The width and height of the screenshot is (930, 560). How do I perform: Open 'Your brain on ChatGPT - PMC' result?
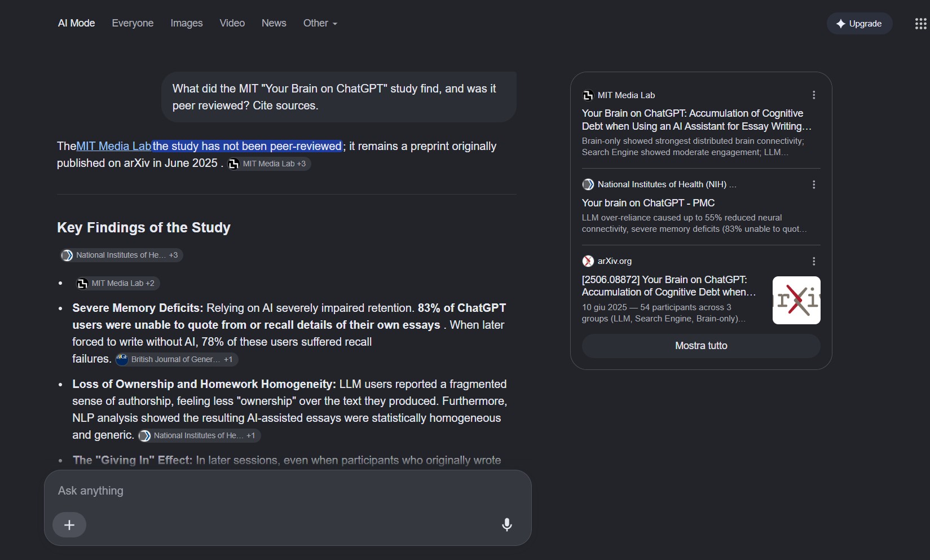click(x=648, y=203)
